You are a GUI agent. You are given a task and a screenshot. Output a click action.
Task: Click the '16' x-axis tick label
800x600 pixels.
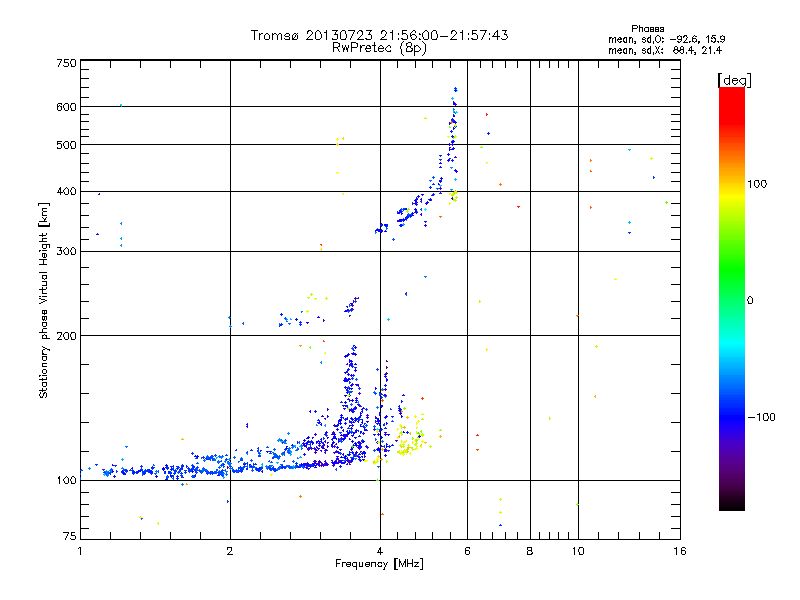[x=680, y=551]
